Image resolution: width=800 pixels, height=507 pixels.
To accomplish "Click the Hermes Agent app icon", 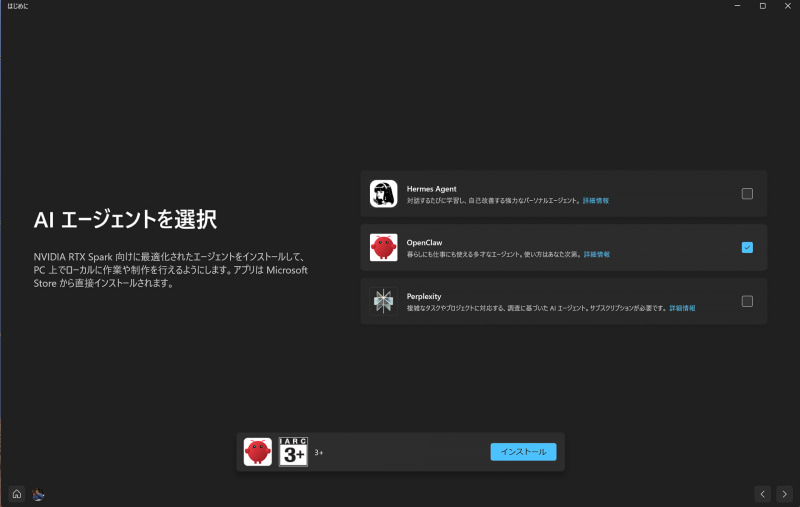I will coord(383,194).
